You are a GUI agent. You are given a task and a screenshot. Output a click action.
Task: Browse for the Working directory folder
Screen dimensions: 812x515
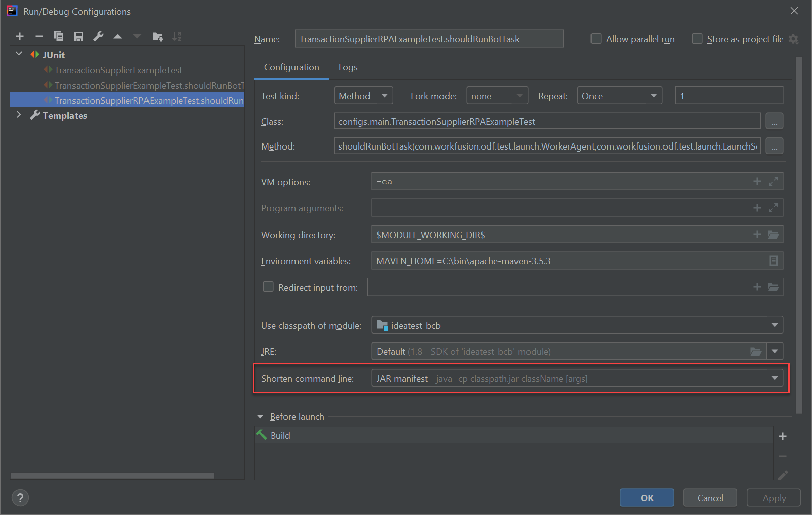[773, 235]
